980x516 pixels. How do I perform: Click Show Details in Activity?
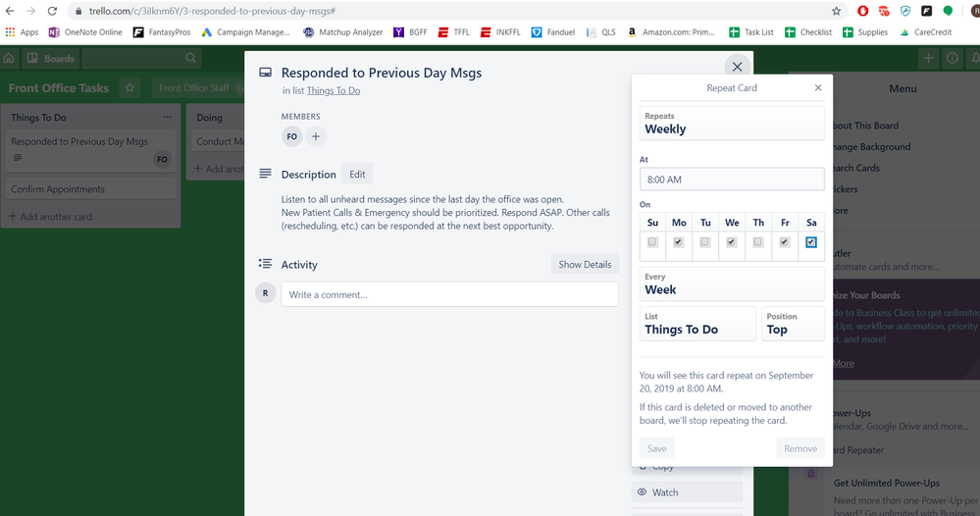(x=585, y=264)
